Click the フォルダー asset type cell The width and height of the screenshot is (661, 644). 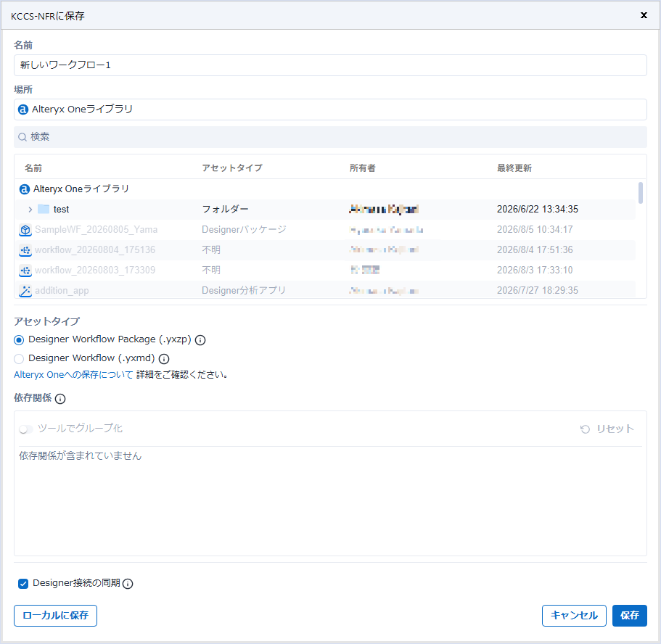pyautogui.click(x=225, y=210)
